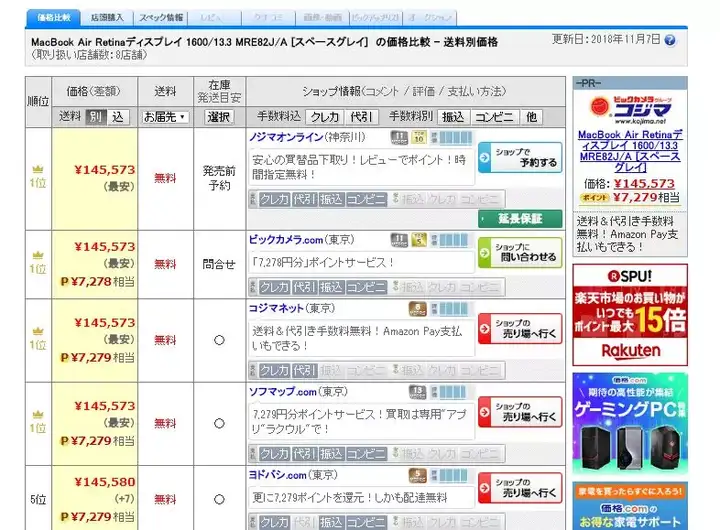This screenshot has width=720, height=530.
Task: Click ノジマオンライン's dark コンビニ payment badge
Action: [366, 199]
